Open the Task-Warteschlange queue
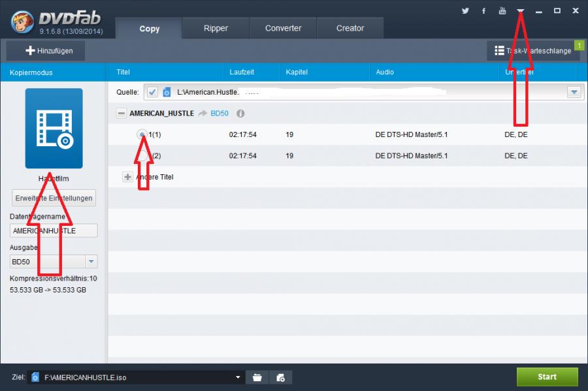The width and height of the screenshot is (588, 391). (x=533, y=50)
